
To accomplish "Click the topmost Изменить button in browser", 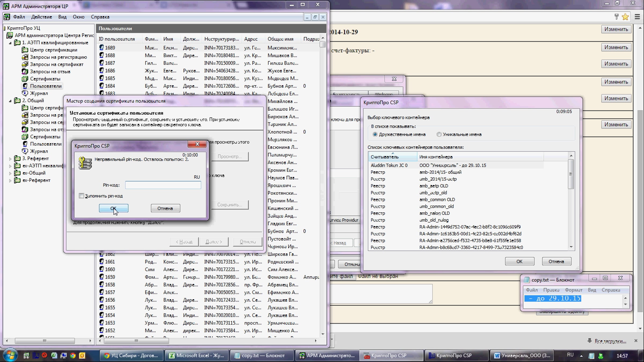I will (616, 29).
